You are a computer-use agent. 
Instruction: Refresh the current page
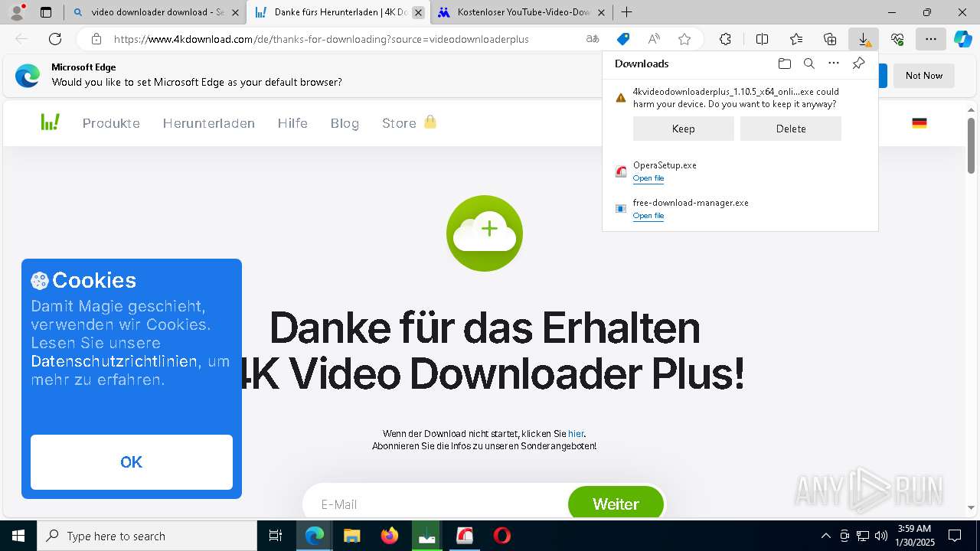click(55, 39)
